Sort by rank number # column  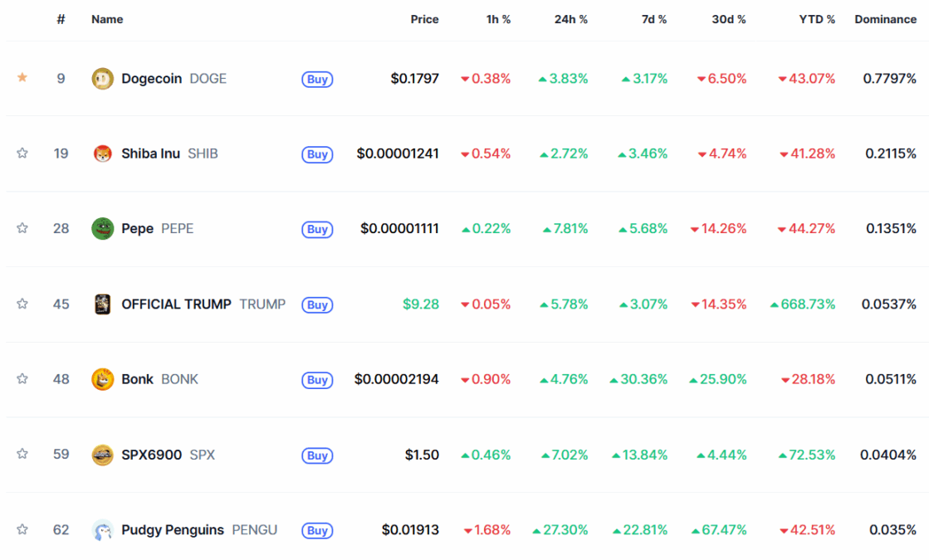click(x=61, y=20)
